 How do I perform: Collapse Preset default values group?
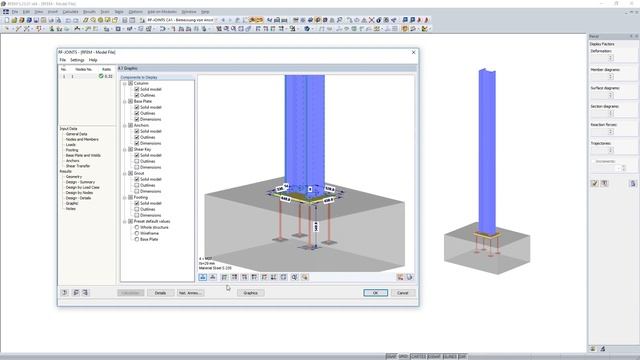[125, 221]
